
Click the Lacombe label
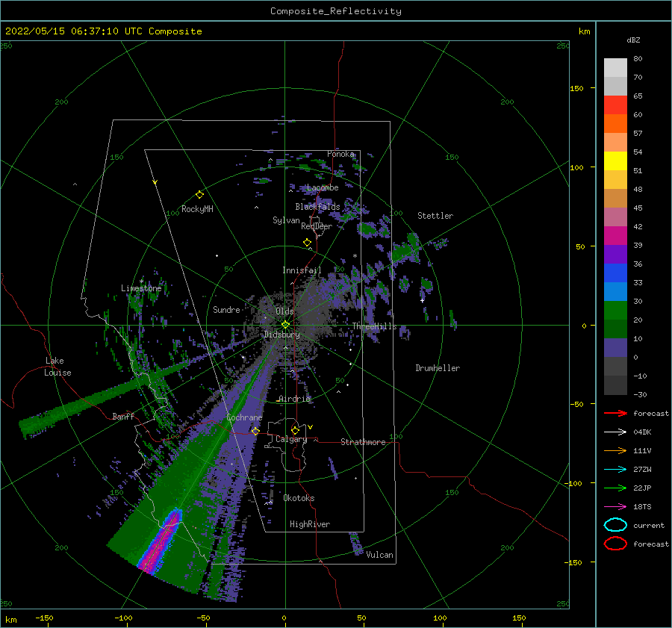click(x=323, y=187)
